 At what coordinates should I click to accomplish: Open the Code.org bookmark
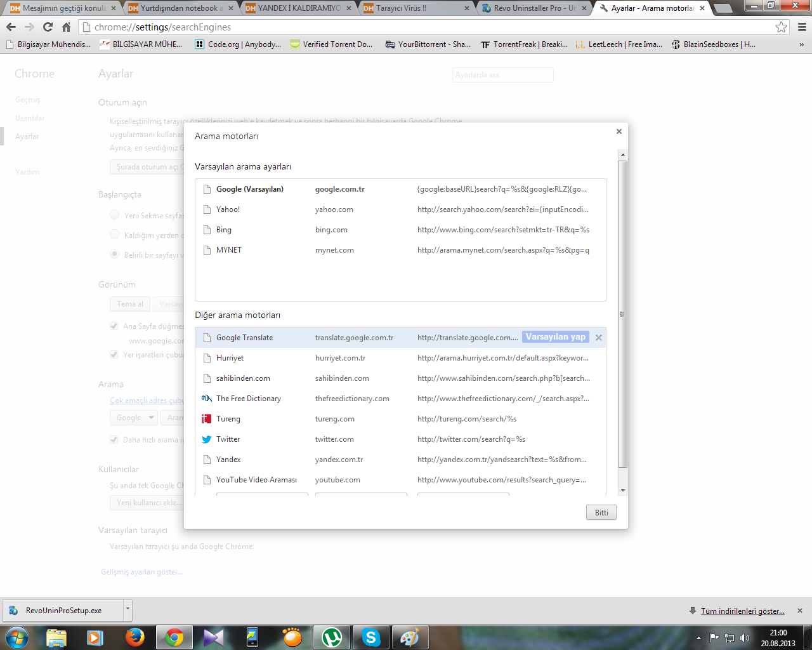(238, 44)
